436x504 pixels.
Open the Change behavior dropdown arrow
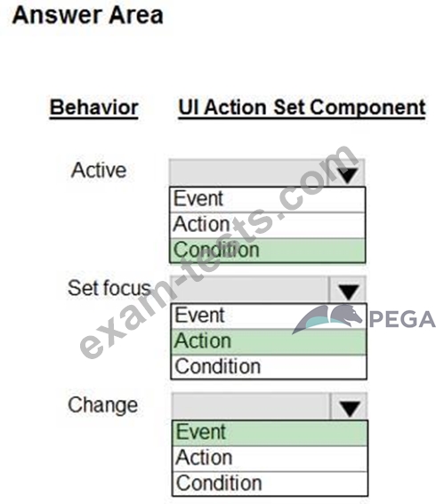click(x=350, y=408)
